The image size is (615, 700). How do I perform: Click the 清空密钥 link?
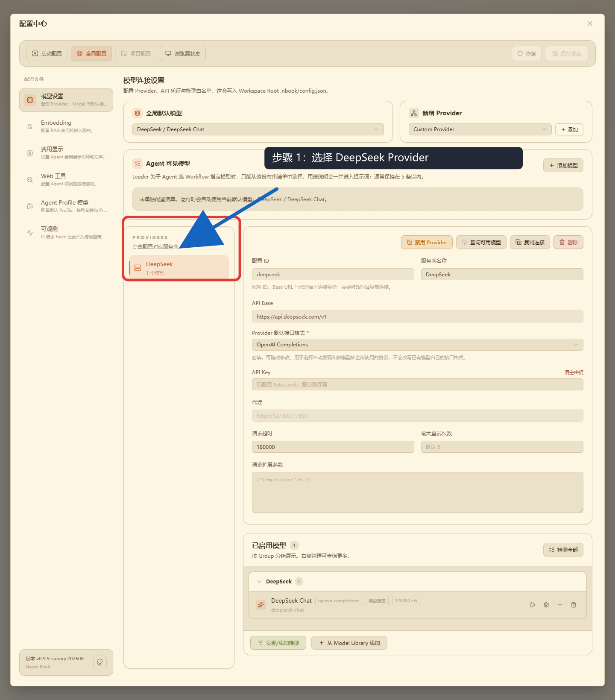[x=574, y=372]
